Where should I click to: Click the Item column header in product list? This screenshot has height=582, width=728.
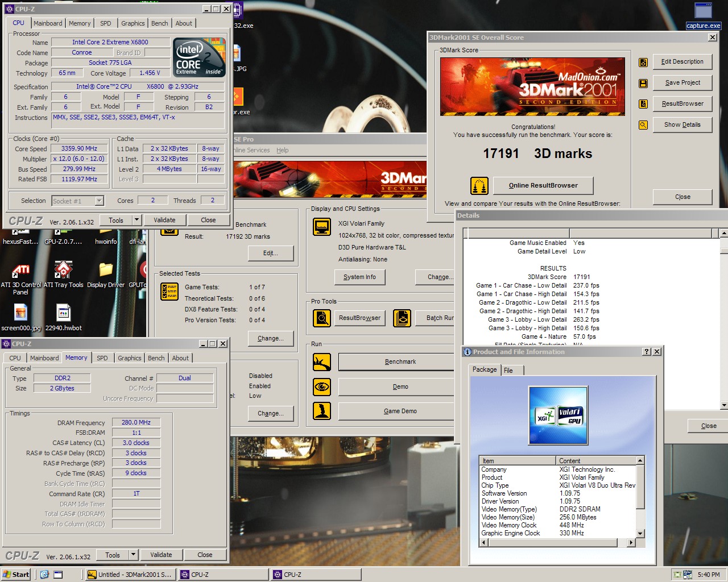[518, 460]
